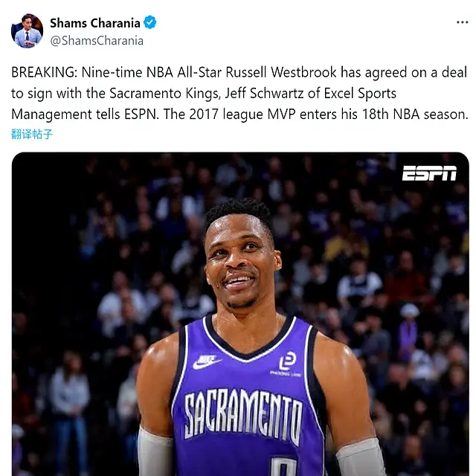Select the @ShamsCharania handle
Screen dimensions: 476x476
tap(97, 41)
